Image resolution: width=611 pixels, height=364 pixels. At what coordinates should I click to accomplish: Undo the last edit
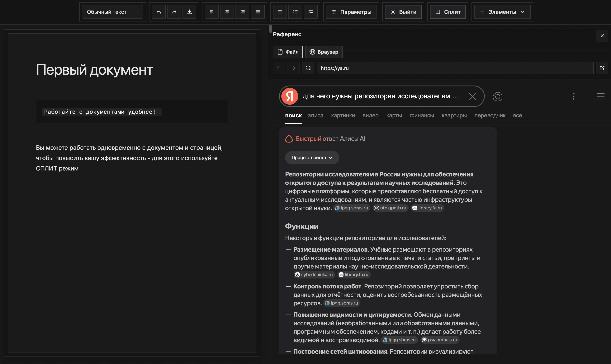pyautogui.click(x=159, y=12)
